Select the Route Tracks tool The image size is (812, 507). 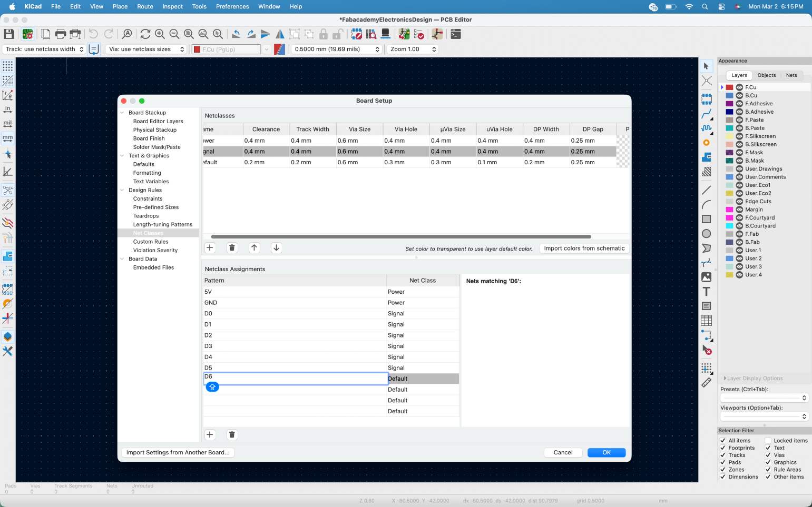coord(707,114)
